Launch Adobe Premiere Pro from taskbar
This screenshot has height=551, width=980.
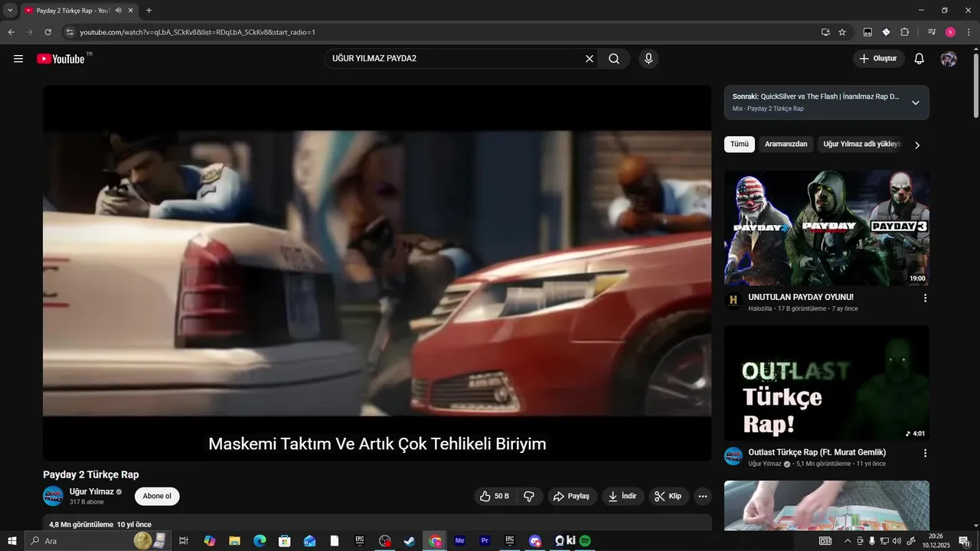pos(485,541)
